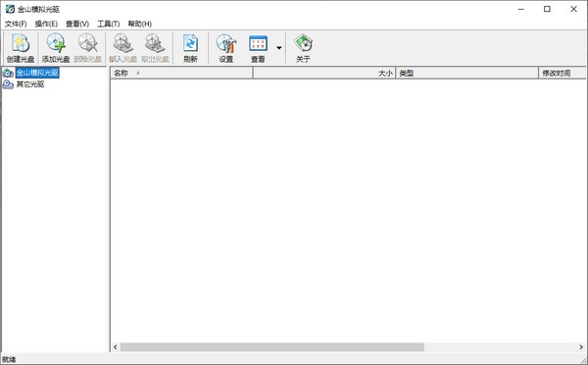Click the horizontal scrollbar thumb

click(x=271, y=347)
